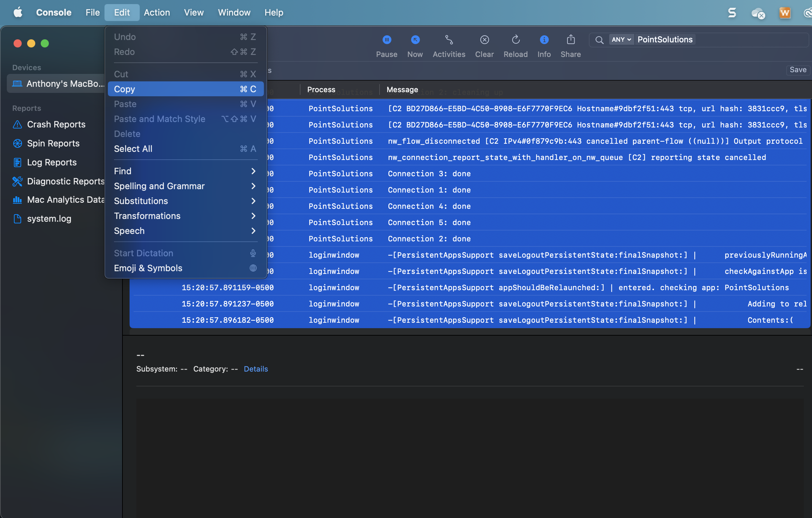Open the Window menu
The image size is (812, 518).
pos(234,13)
